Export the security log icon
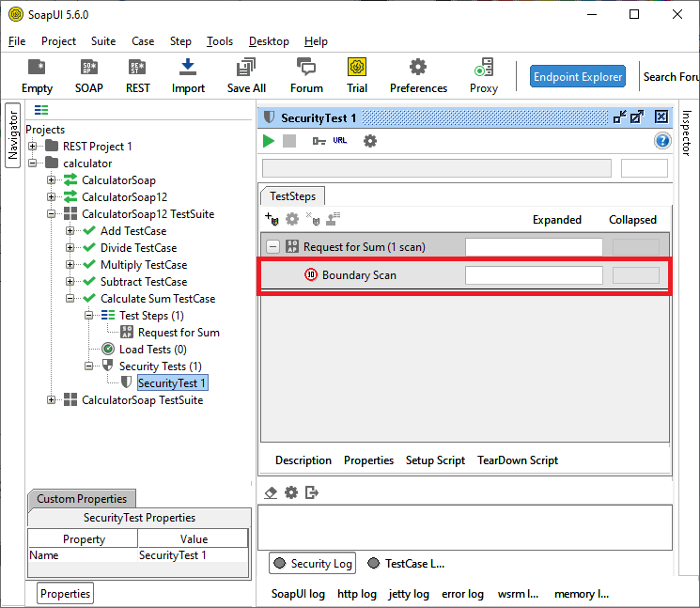700x608 pixels. [x=312, y=492]
